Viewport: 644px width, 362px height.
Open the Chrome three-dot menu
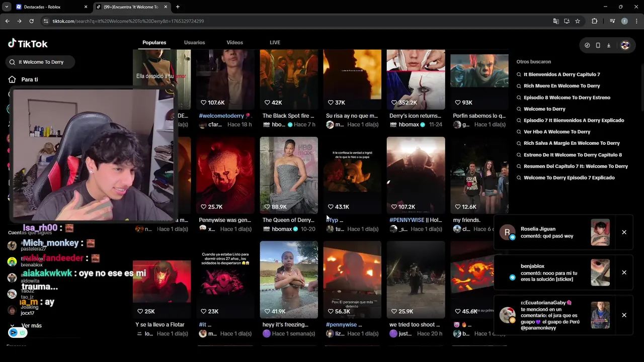(x=636, y=21)
